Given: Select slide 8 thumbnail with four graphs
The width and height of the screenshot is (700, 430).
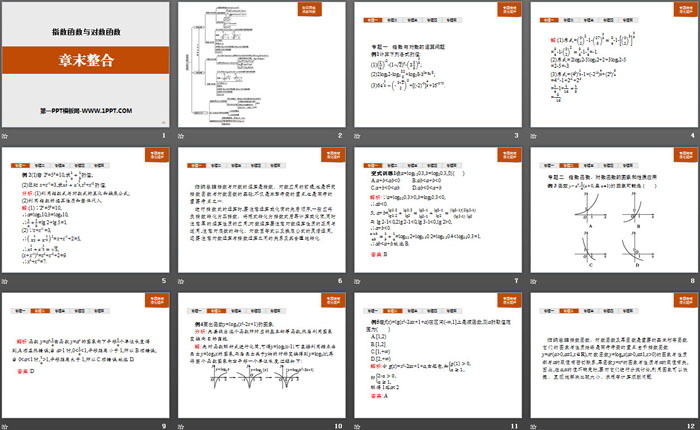Looking at the screenshot, I should 614,210.
